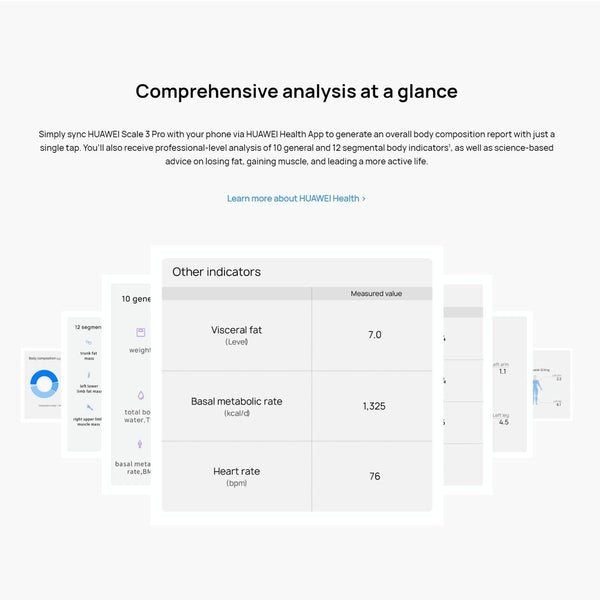Click the left lower limb fat mass icon
600x600 pixels.
point(88,375)
